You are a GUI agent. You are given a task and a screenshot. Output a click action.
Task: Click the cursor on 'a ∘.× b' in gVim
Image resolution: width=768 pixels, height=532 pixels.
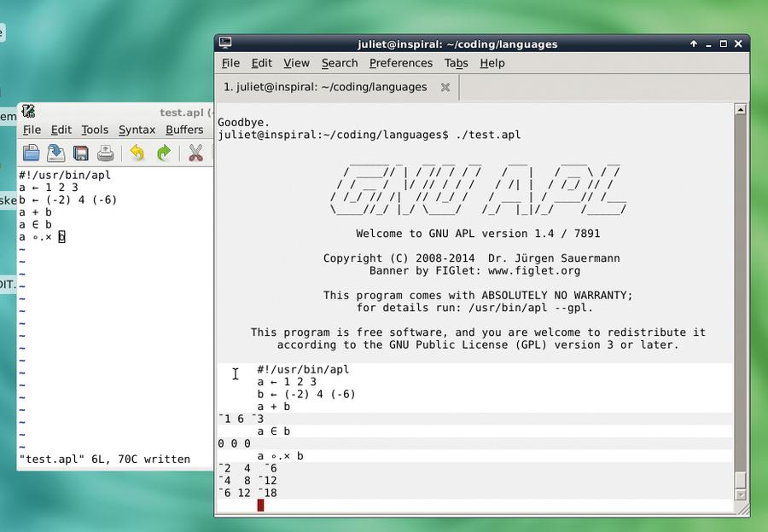tap(61, 237)
